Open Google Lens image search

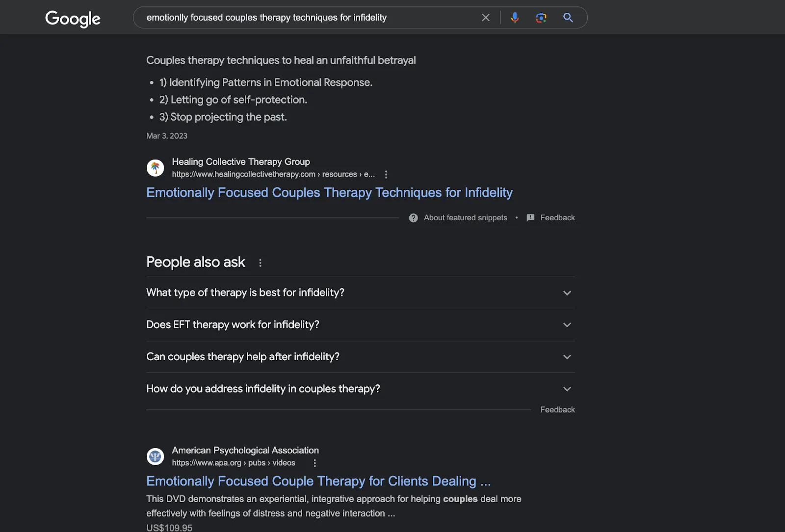pos(541,18)
